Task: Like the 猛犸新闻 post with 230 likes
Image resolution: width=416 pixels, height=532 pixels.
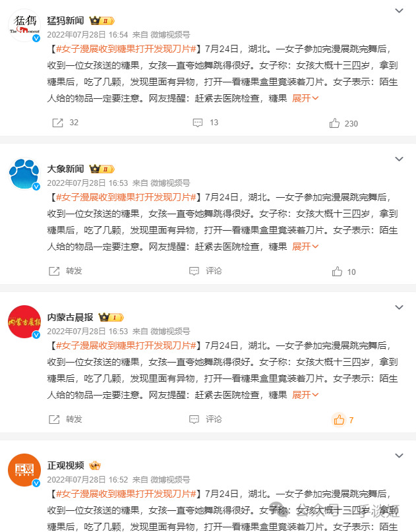Action: point(343,123)
